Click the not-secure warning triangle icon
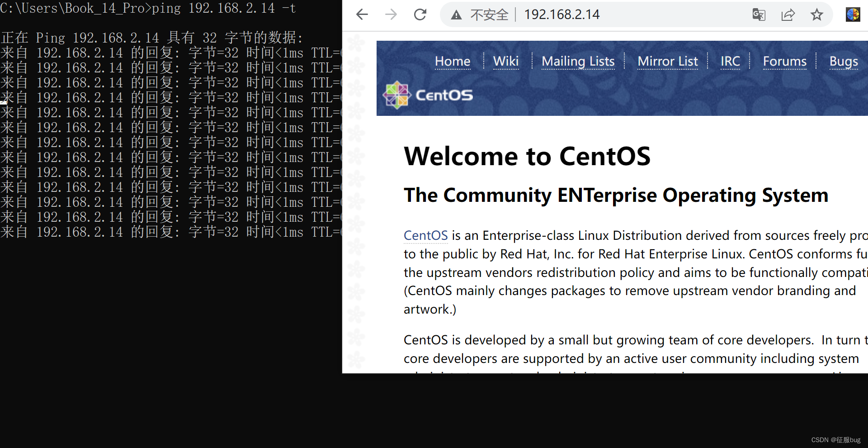The width and height of the screenshot is (868, 448). click(x=456, y=15)
